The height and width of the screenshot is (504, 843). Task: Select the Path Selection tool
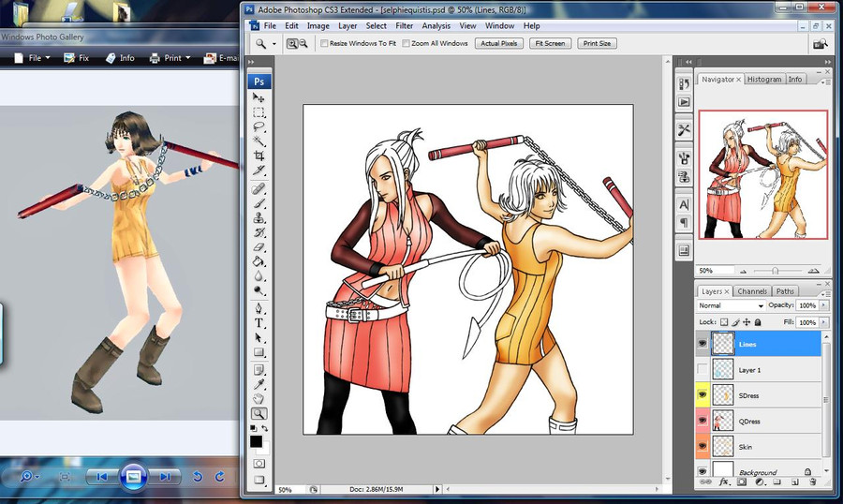click(x=259, y=338)
